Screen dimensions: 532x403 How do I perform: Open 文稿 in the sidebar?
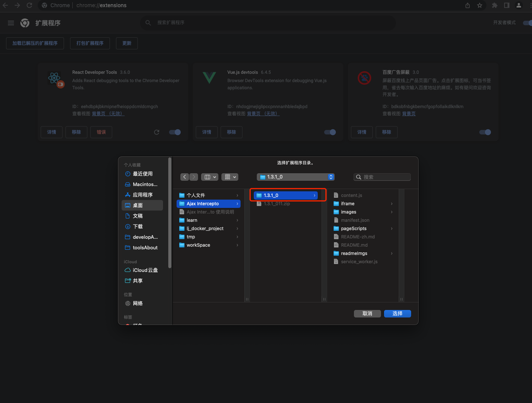[142, 216]
